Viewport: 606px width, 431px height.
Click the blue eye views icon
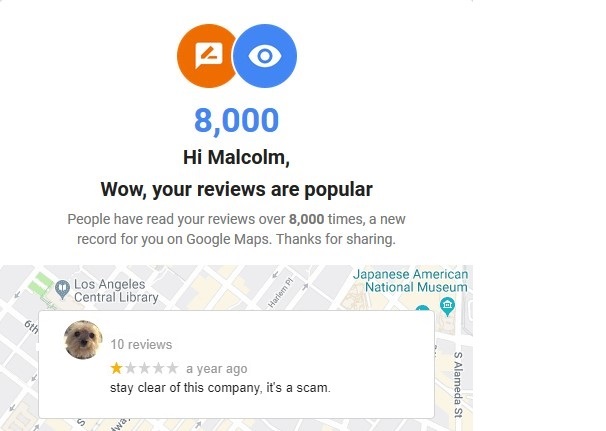(265, 56)
